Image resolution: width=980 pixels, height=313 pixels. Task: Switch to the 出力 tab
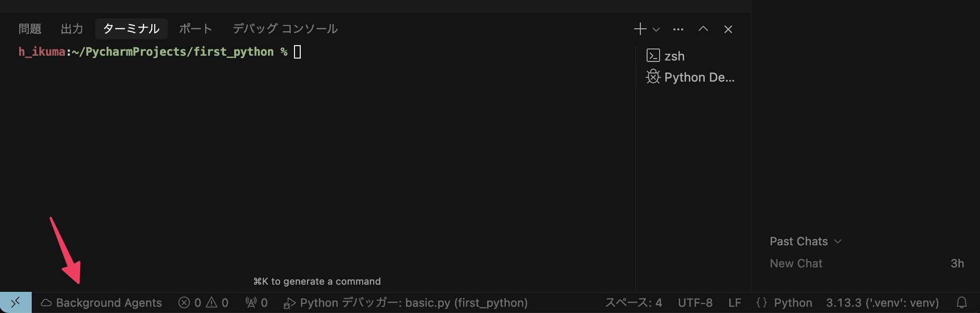[72, 29]
